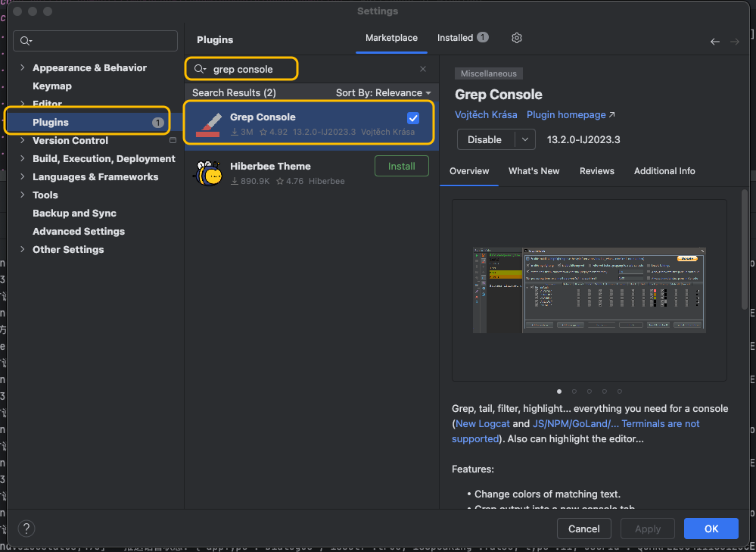Click the Version Control project-level icon
Screen dimensions: 756x552
pyautogui.click(x=173, y=140)
